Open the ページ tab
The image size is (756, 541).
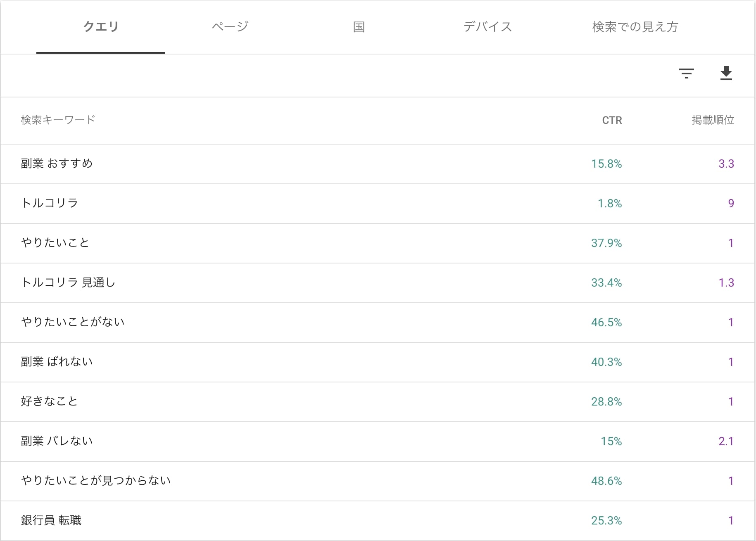[230, 27]
